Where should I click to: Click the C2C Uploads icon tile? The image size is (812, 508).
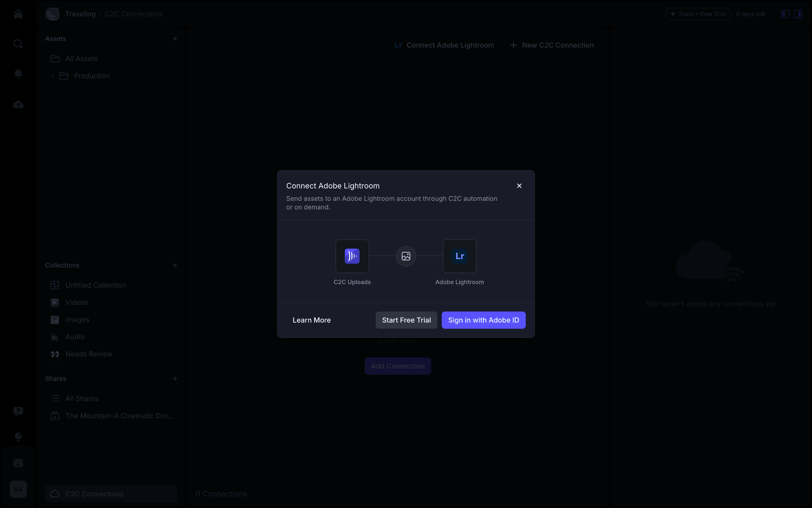(352, 256)
